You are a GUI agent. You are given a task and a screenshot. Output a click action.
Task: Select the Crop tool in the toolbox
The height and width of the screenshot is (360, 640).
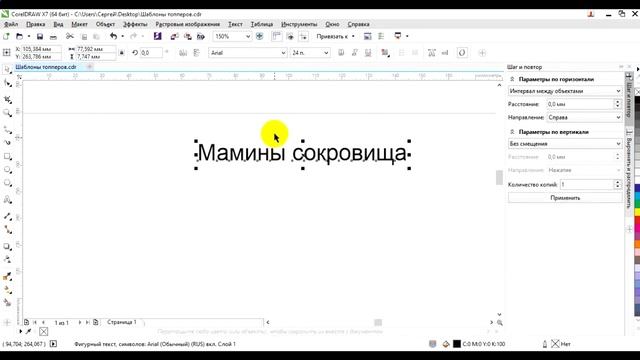coord(7,100)
